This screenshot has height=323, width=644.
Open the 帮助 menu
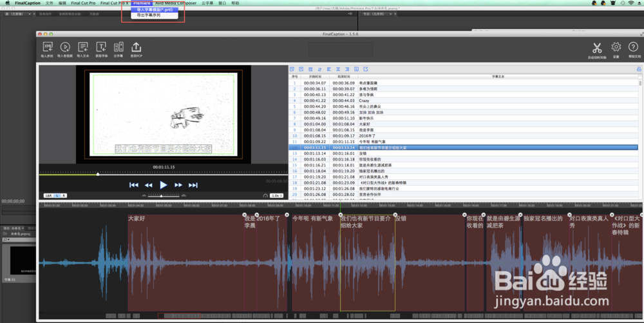point(235,3)
